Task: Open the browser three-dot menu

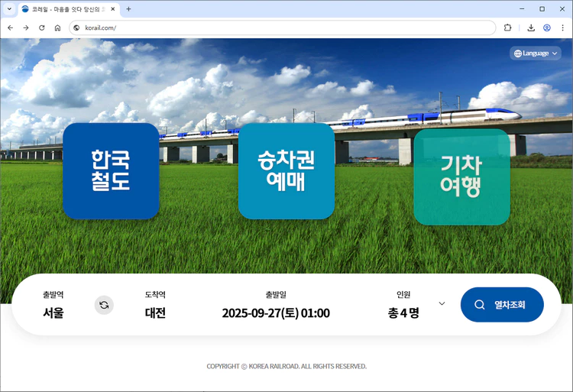Action: coord(562,28)
